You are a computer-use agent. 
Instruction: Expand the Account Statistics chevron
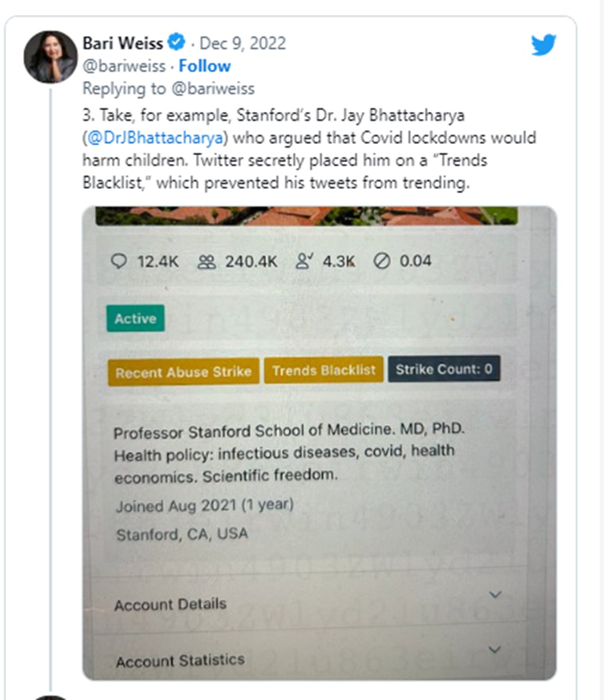pyautogui.click(x=495, y=650)
